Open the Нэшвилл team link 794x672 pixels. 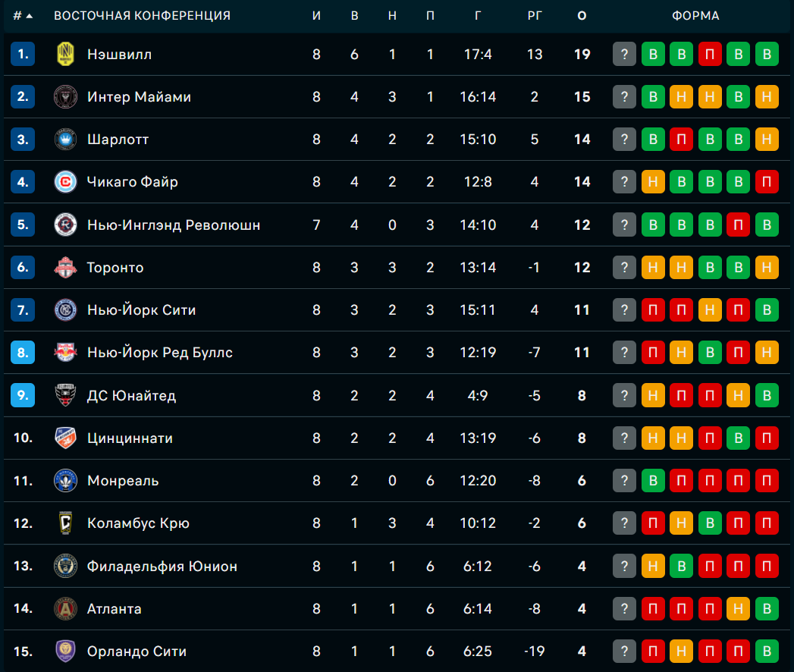(x=119, y=55)
